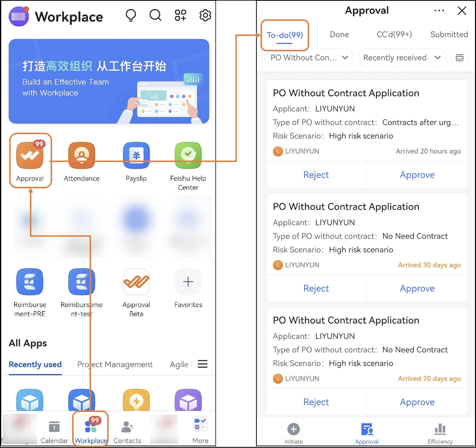
Task: Switch to the CC'd(99+) tab
Action: (x=394, y=34)
